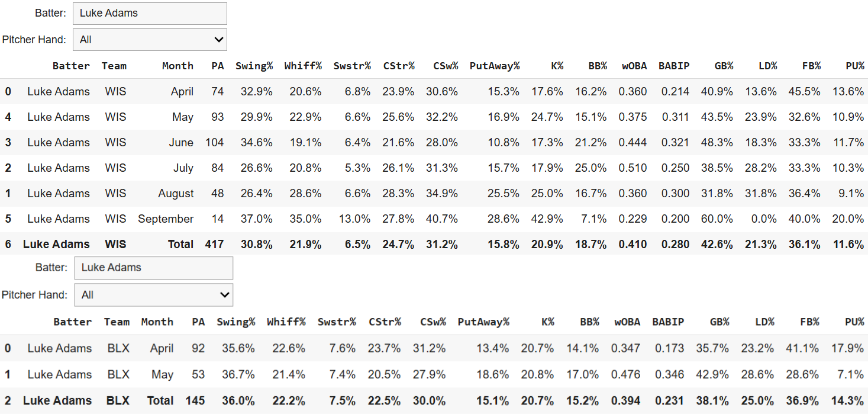This screenshot has height=414, width=868.
Task: Click the 417 total PA value
Action: [214, 245]
